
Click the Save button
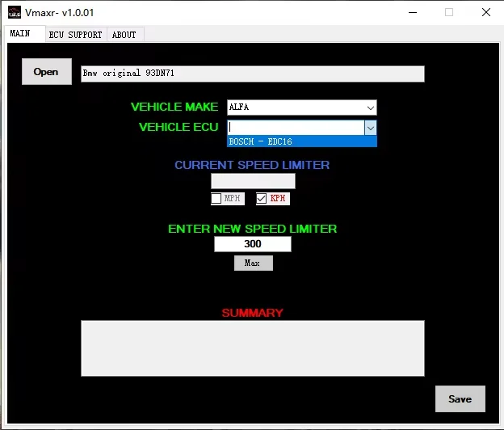click(x=460, y=398)
